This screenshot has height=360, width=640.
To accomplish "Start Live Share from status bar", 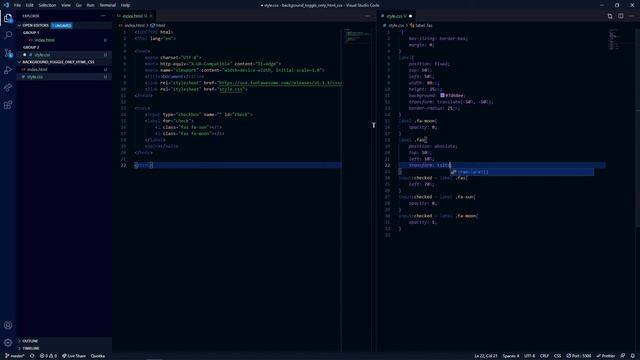I will [x=74, y=356].
